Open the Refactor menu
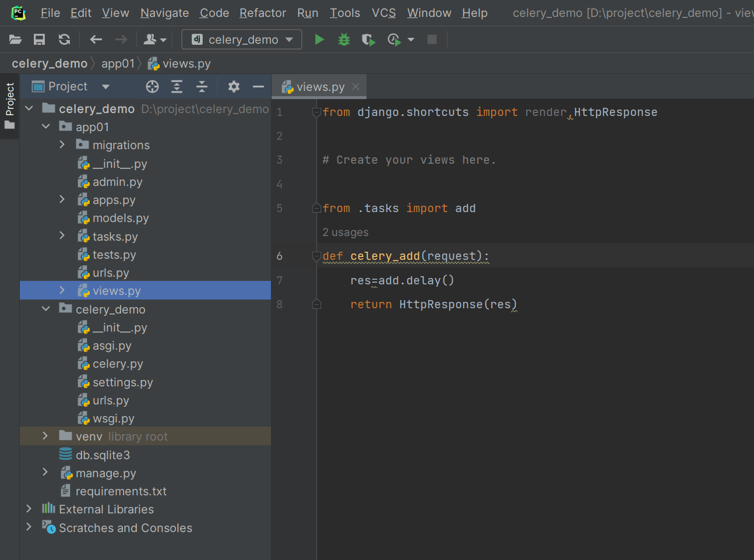754x560 pixels. (x=263, y=13)
